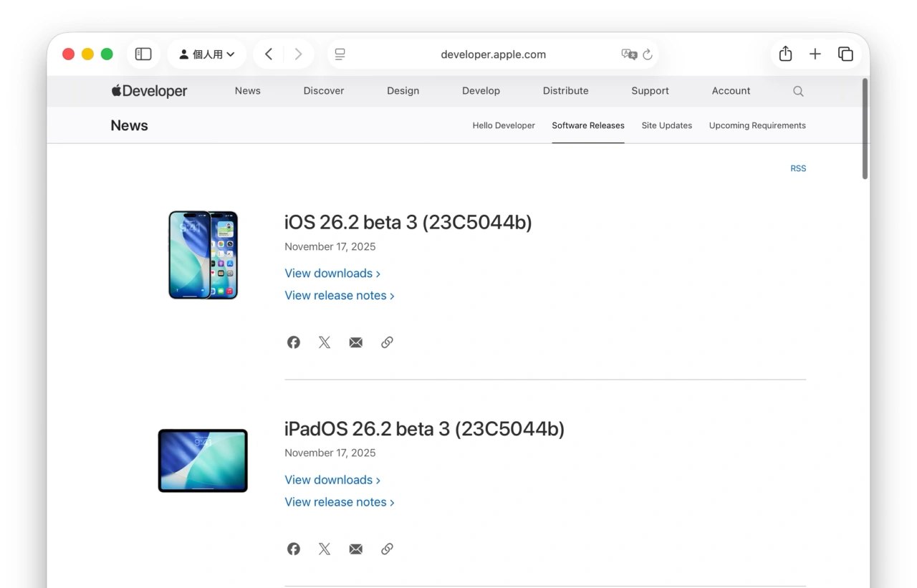Screen dimensions: 917x588
Task: Open a new tab with the plus icon
Action: point(815,53)
